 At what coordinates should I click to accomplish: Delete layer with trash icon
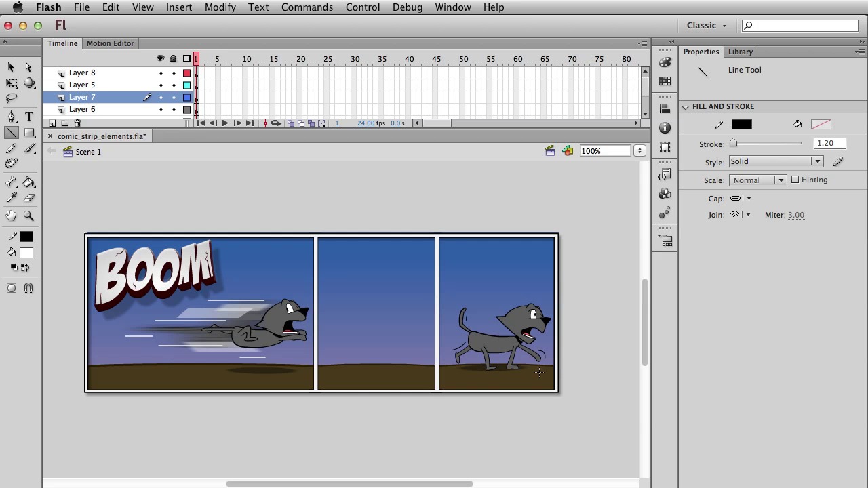pos(77,123)
